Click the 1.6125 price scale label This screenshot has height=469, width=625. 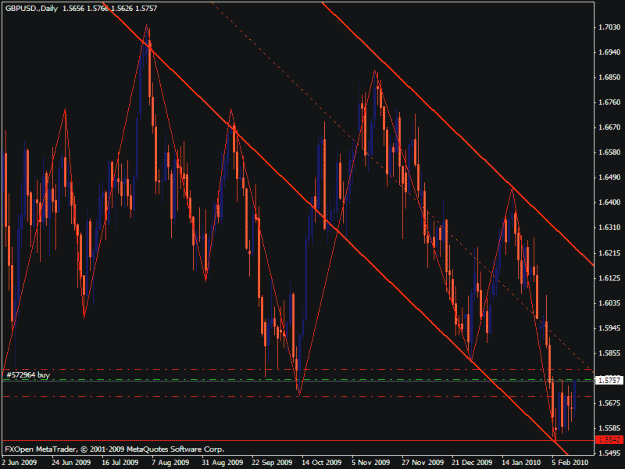click(609, 278)
